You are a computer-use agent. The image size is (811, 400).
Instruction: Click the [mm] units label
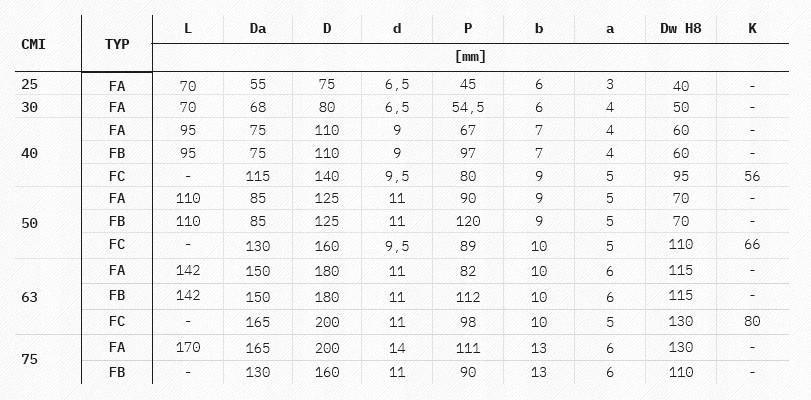[470, 56]
